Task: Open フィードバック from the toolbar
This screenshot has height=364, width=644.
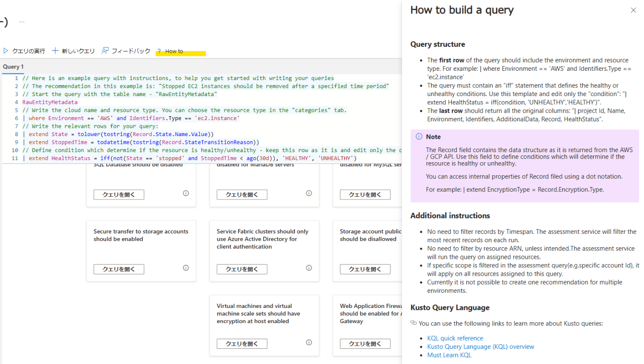Action: point(126,51)
